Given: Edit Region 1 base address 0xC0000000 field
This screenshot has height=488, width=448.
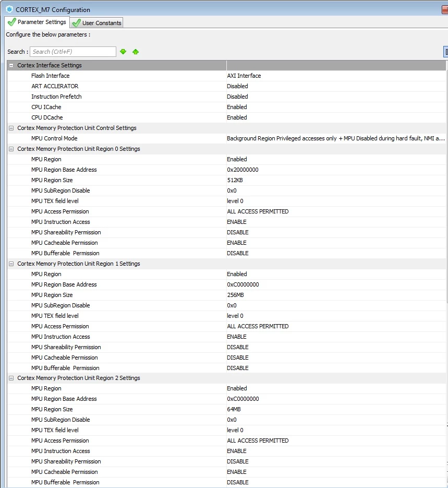Looking at the screenshot, I should pyautogui.click(x=336, y=284).
